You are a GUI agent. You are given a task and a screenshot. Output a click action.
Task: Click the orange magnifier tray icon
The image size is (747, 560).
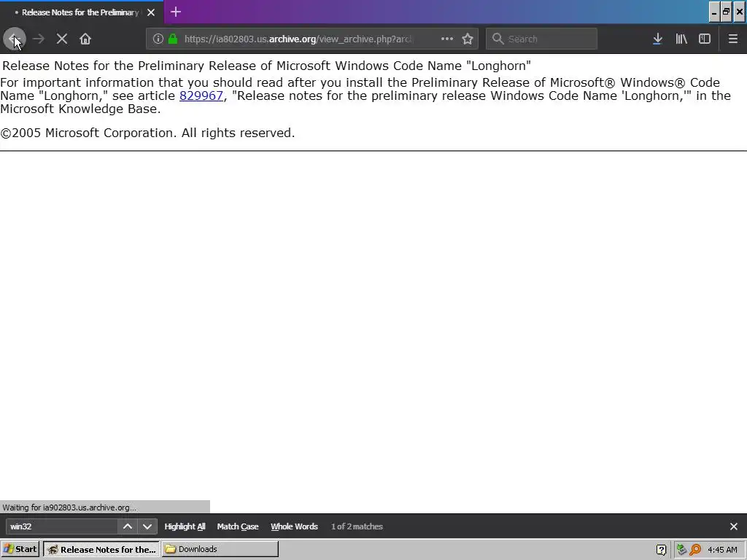tap(695, 550)
